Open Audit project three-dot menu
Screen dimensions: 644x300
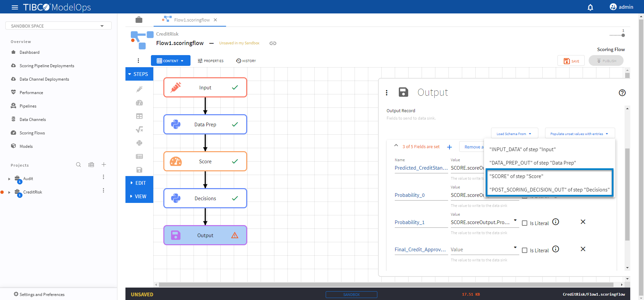(x=103, y=177)
